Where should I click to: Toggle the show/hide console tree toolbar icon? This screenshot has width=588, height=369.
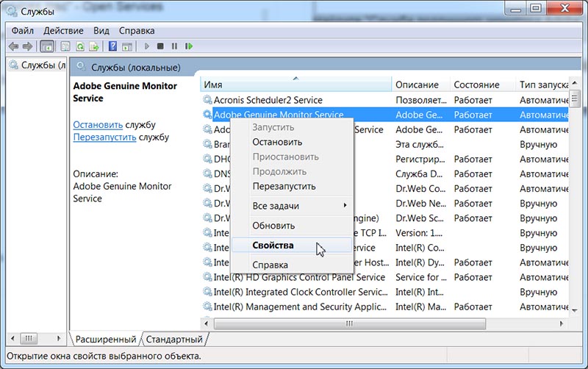pos(46,46)
